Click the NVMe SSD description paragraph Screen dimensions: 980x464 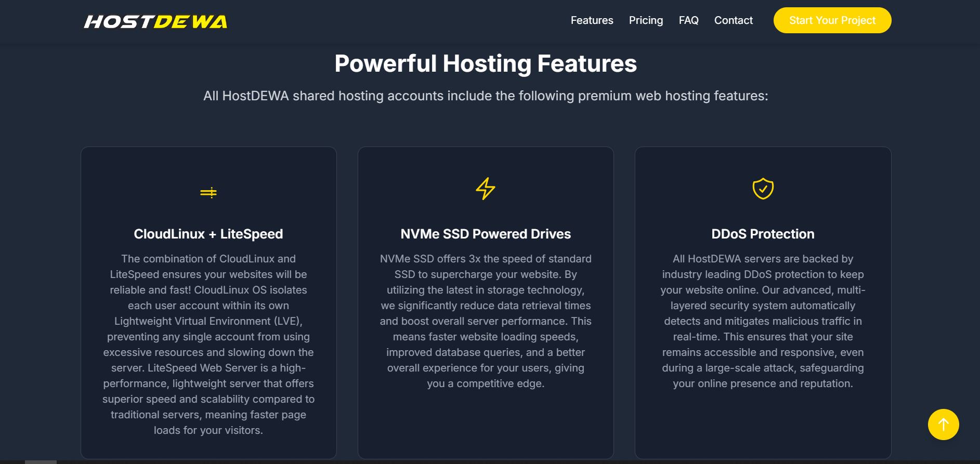tap(486, 321)
